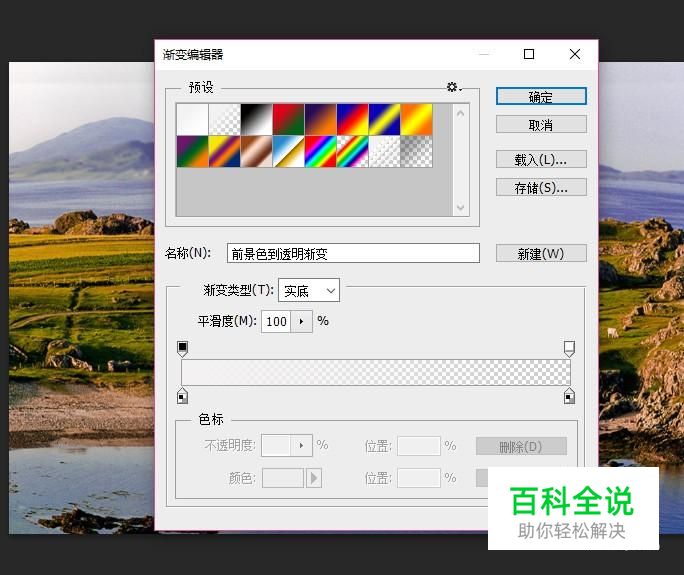Click the 存储(S)... button
The width and height of the screenshot is (684, 575).
click(541, 188)
